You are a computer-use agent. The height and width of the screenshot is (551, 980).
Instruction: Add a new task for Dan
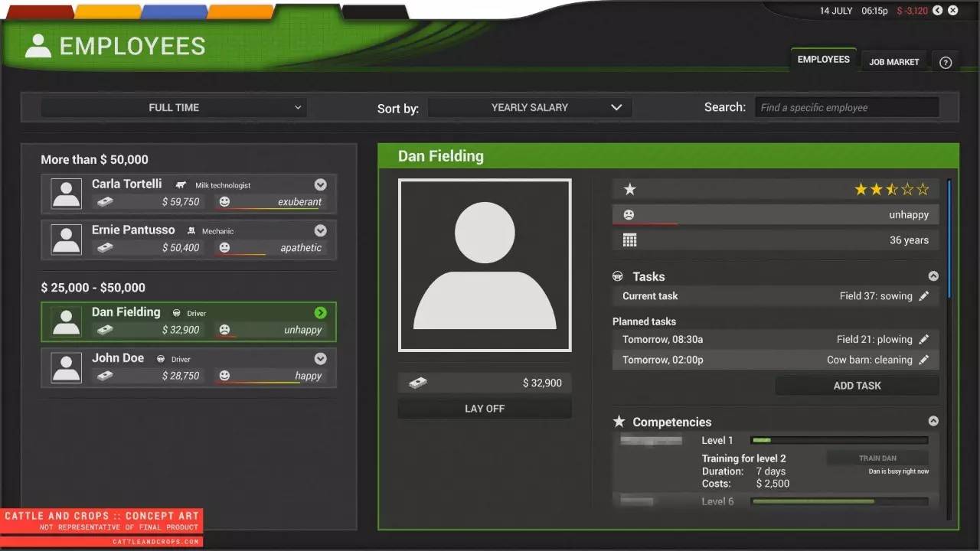[x=857, y=386]
